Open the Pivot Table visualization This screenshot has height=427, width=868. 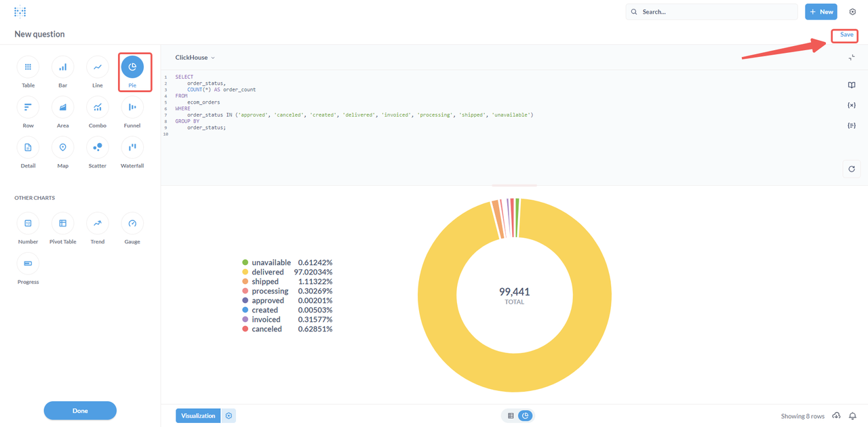63,223
